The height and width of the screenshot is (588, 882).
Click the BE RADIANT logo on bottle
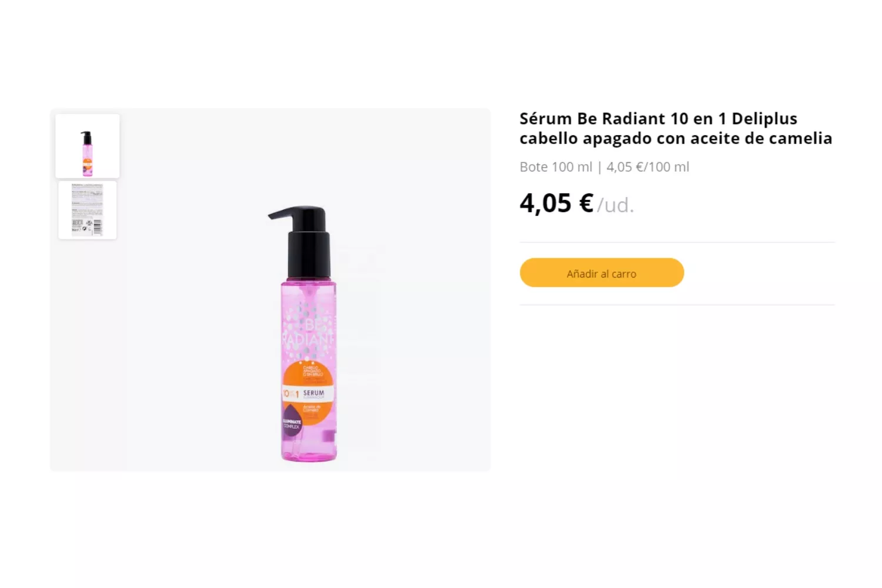pyautogui.click(x=308, y=332)
